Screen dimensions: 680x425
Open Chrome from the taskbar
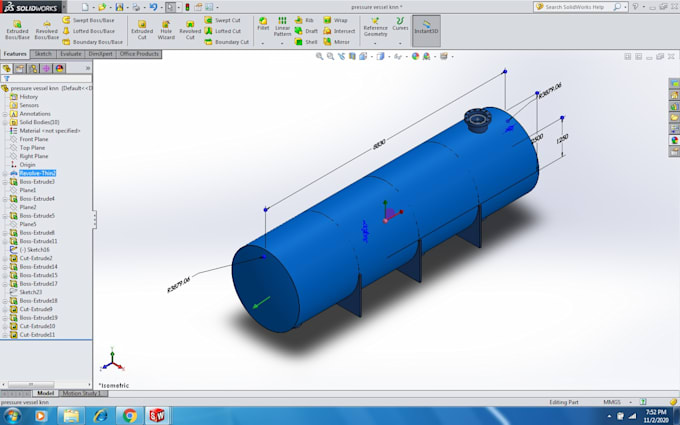[x=129, y=416]
